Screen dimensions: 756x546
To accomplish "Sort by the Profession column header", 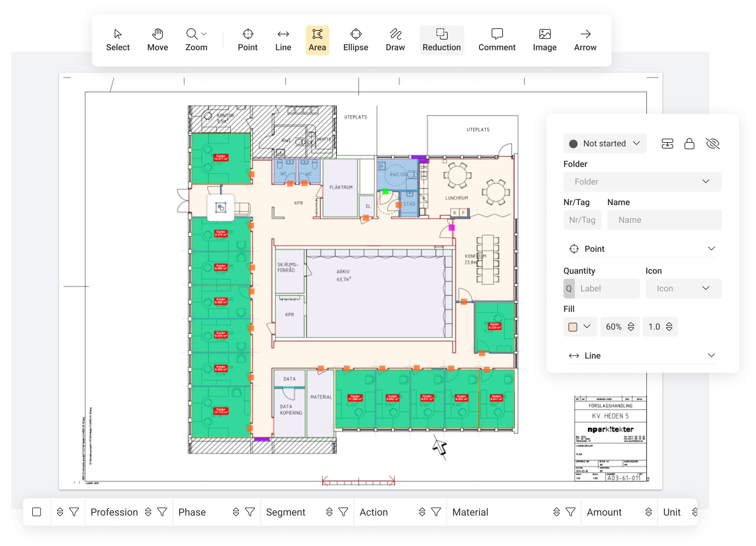I will click(148, 512).
